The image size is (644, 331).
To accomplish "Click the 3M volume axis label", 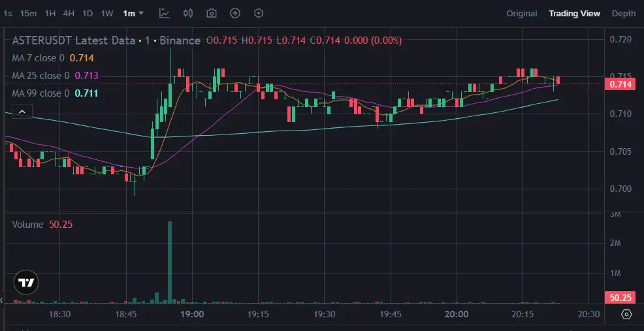I will pyautogui.click(x=615, y=214).
